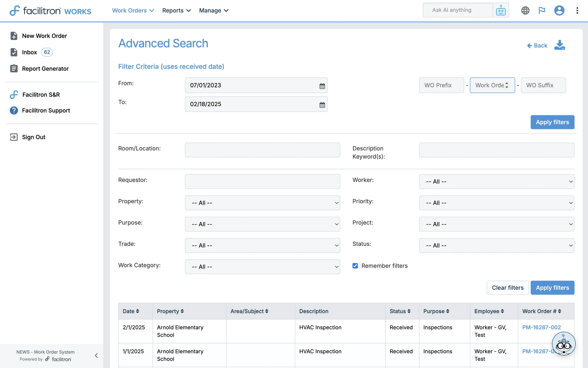This screenshot has height=368, width=588.
Task: Click the Clear filters button
Action: tap(507, 288)
